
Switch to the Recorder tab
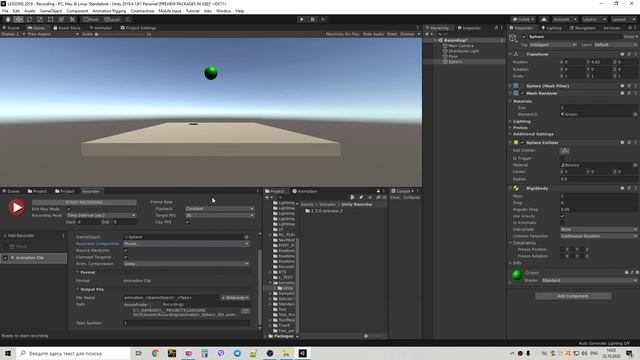point(91,191)
